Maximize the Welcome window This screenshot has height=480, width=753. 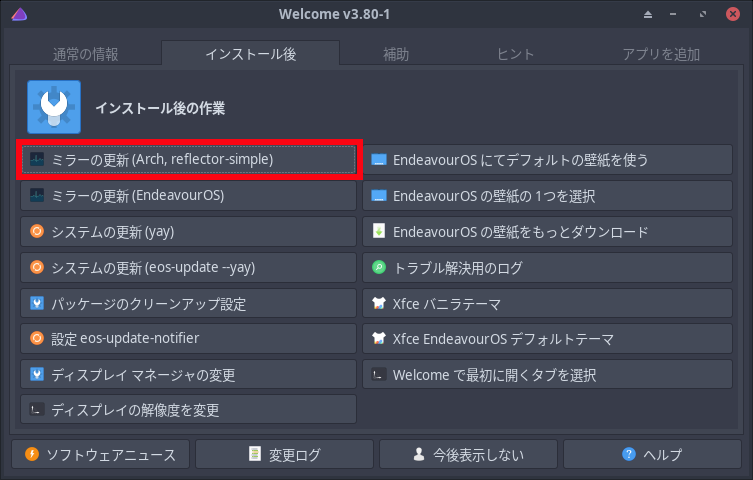(x=703, y=14)
